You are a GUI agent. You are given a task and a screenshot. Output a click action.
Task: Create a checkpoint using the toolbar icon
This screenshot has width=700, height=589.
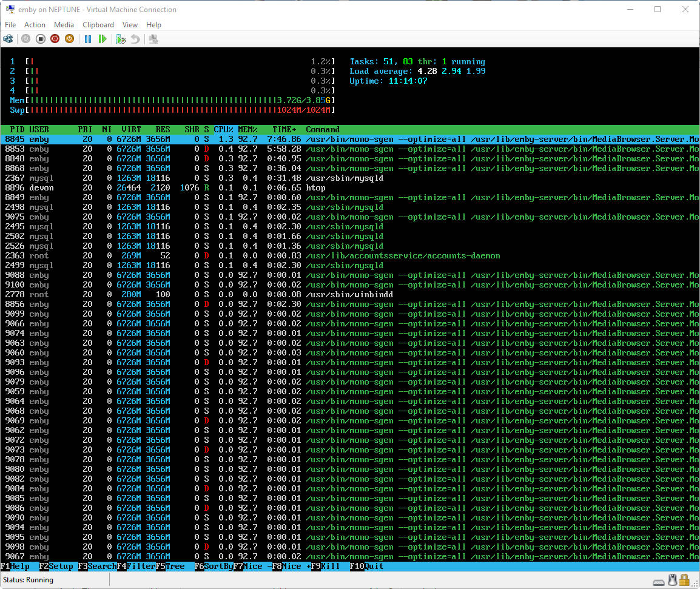[121, 39]
